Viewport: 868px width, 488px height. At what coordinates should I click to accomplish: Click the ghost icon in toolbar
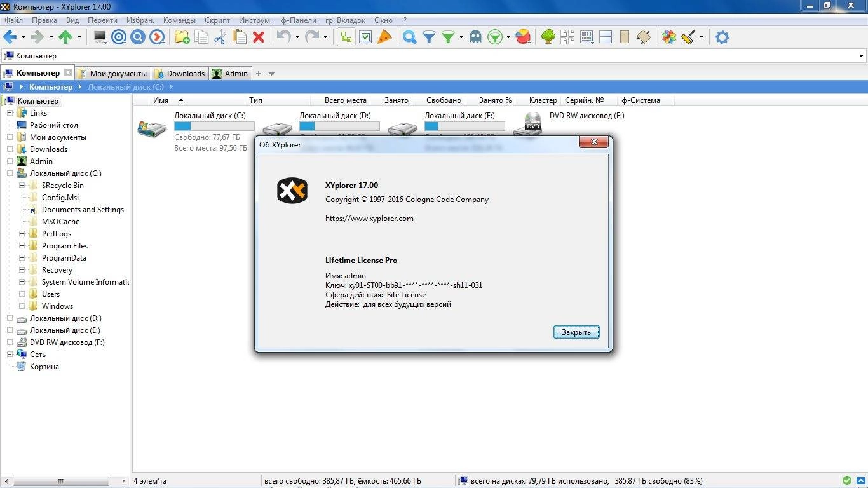point(475,37)
